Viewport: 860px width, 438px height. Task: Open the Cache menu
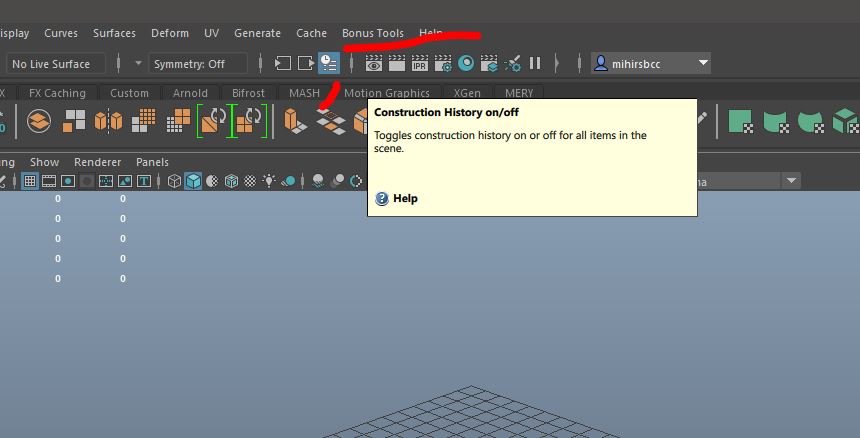point(312,33)
